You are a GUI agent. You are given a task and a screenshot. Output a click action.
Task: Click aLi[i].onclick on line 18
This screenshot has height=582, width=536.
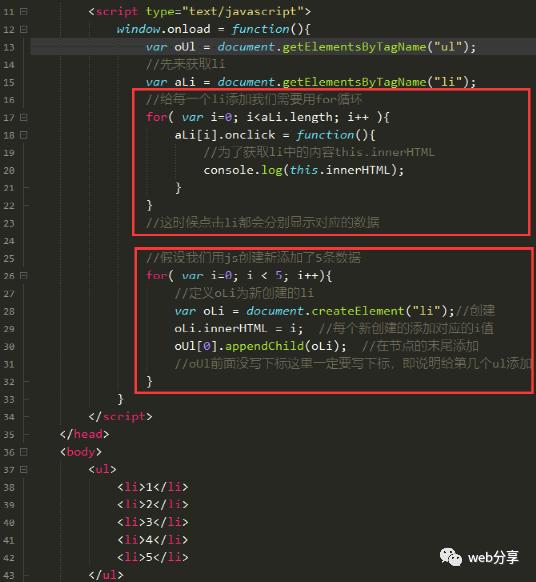tap(225, 135)
